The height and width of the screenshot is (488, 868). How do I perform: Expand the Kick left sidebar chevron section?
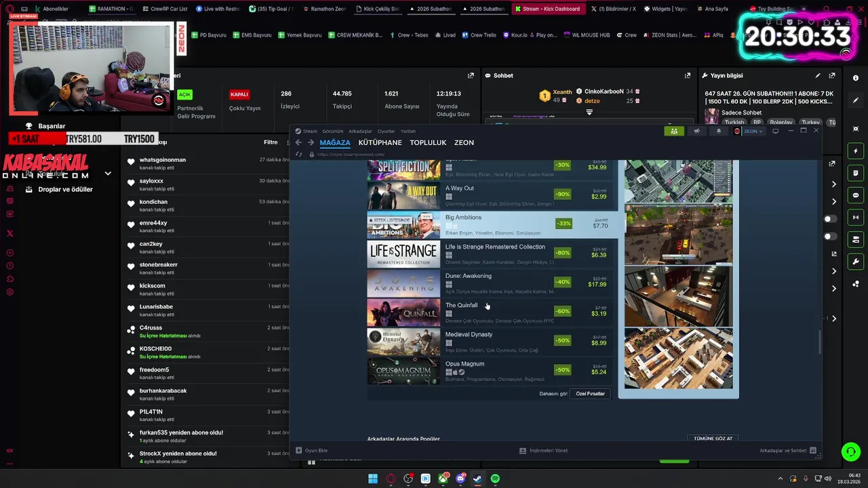click(108, 174)
